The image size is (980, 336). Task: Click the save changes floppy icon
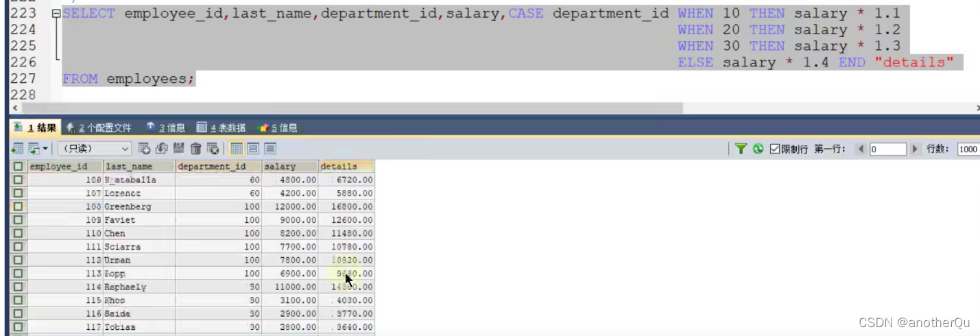[x=178, y=148]
